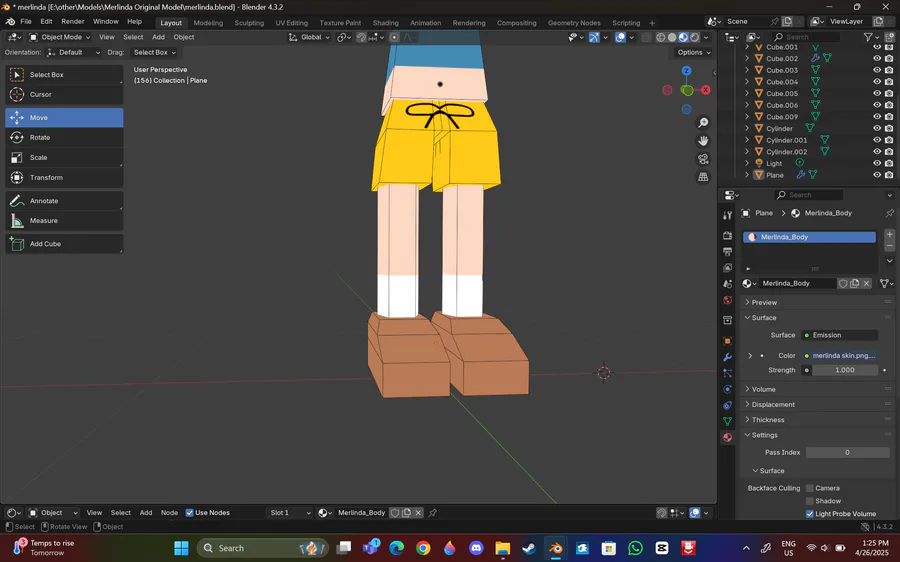
Task: Hide Cube.002 in viewport
Action: [x=876, y=59]
